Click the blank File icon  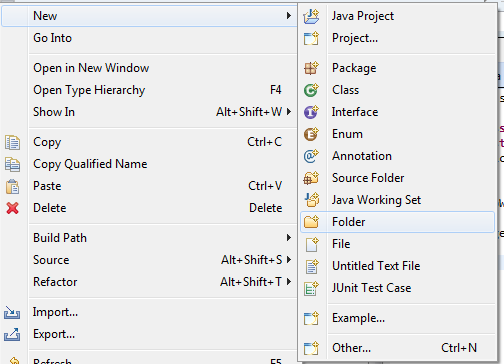point(311,244)
